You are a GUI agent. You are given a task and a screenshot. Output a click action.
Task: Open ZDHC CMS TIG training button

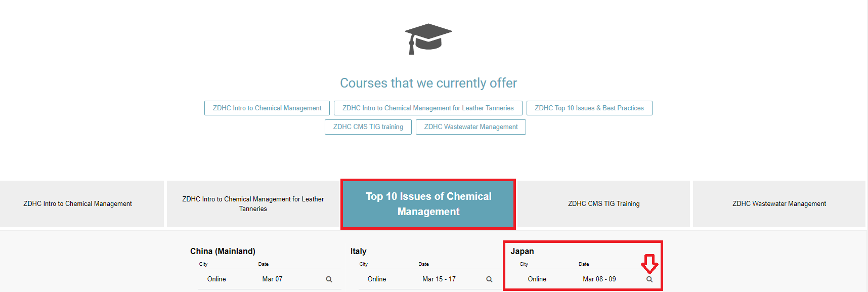coord(368,127)
